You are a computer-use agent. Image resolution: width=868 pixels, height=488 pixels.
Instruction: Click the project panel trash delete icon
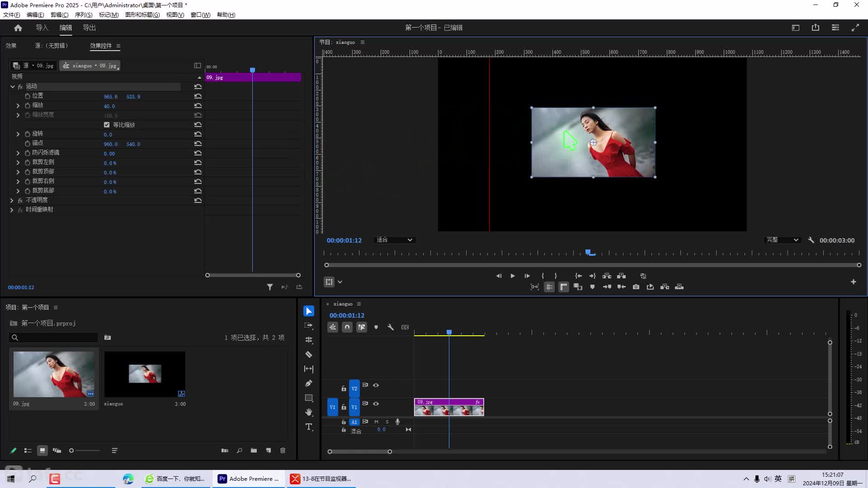pyautogui.click(x=283, y=450)
